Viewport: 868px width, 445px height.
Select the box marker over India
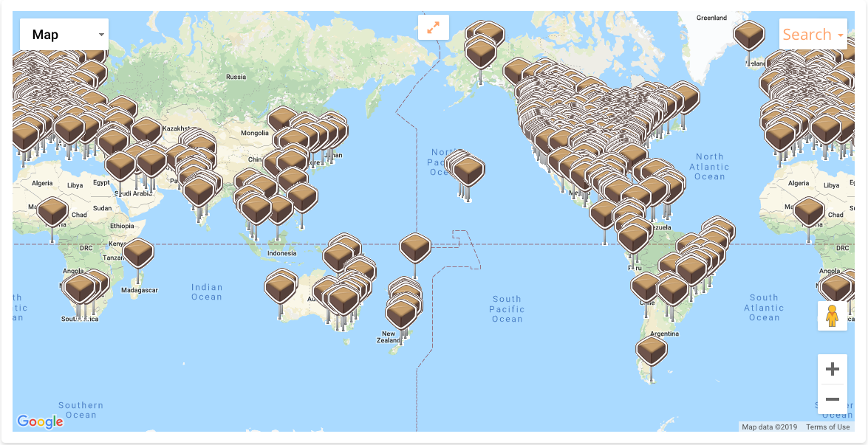point(199,192)
